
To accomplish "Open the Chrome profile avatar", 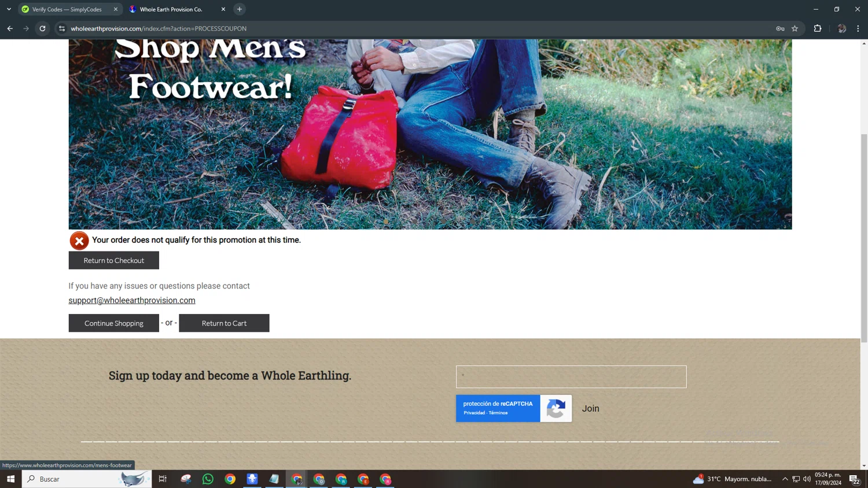I will tap(842, 28).
